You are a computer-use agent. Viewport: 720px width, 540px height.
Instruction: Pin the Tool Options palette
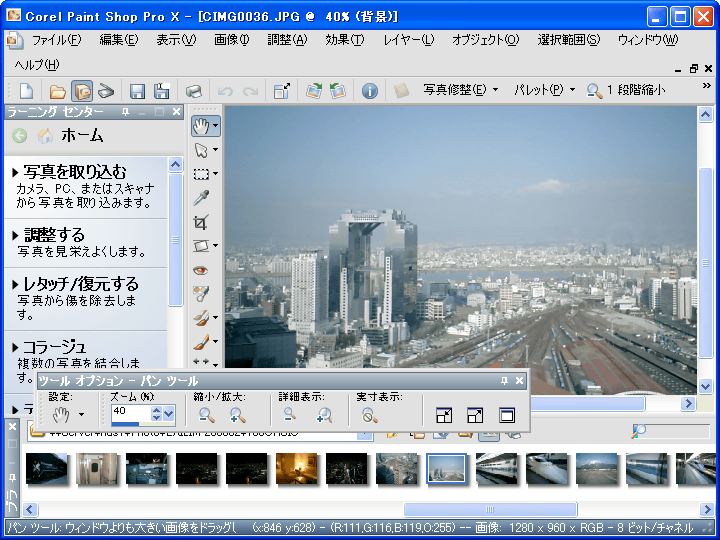[504, 381]
